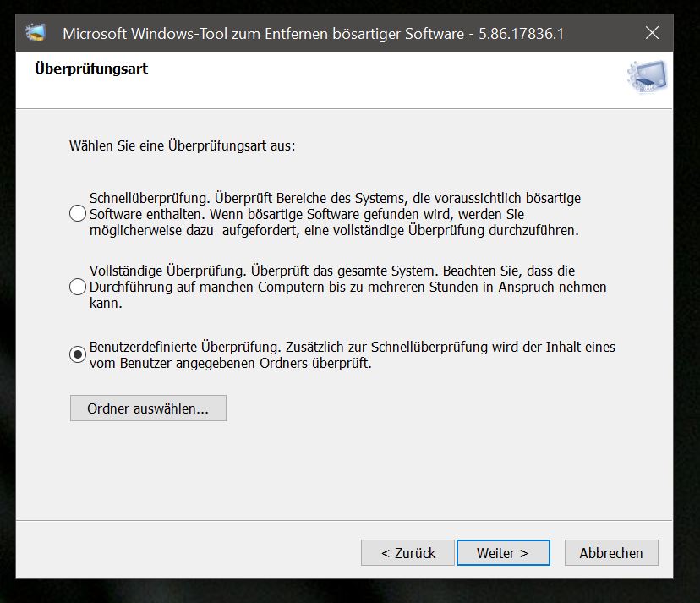This screenshot has height=603, width=700.
Task: Select the Schnellüberprüfung radio button
Action: point(78,213)
